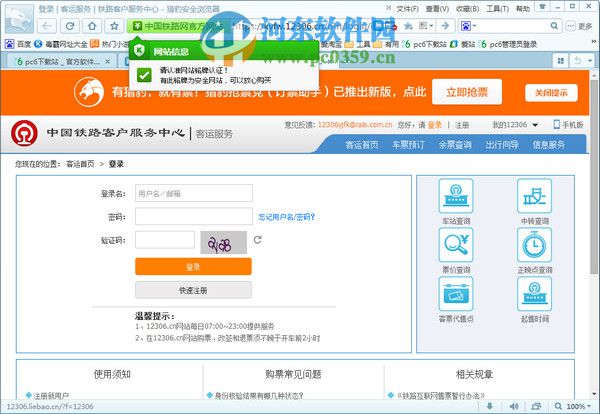
Task: Open the 正晚点查询 punctuality clock icon
Action: click(x=534, y=245)
